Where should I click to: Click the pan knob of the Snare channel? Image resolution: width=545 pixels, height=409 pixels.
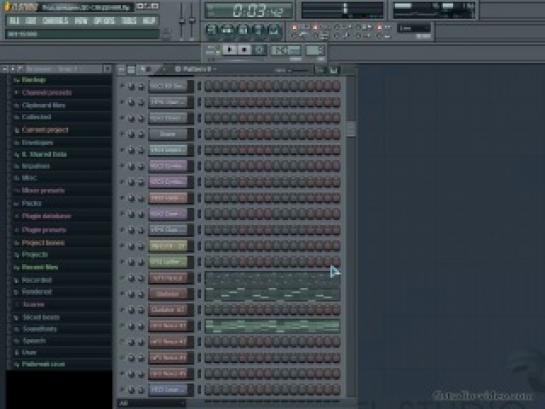tap(131, 134)
